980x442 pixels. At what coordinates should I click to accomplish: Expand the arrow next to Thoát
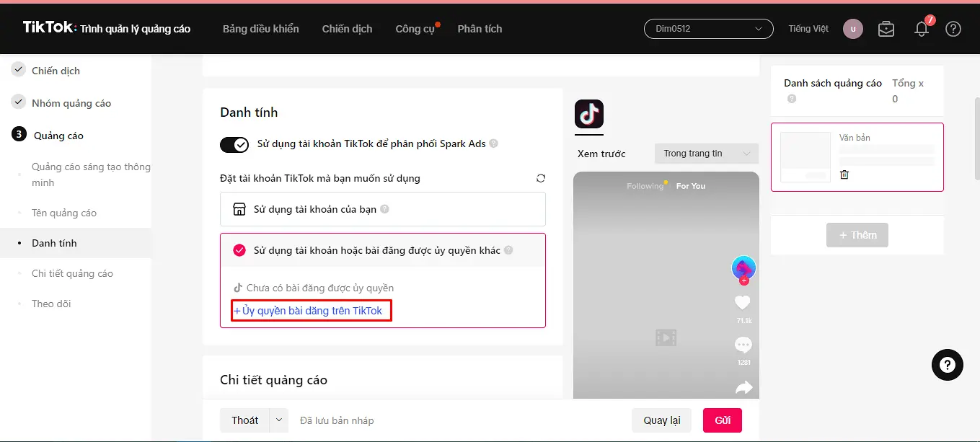coord(279,420)
